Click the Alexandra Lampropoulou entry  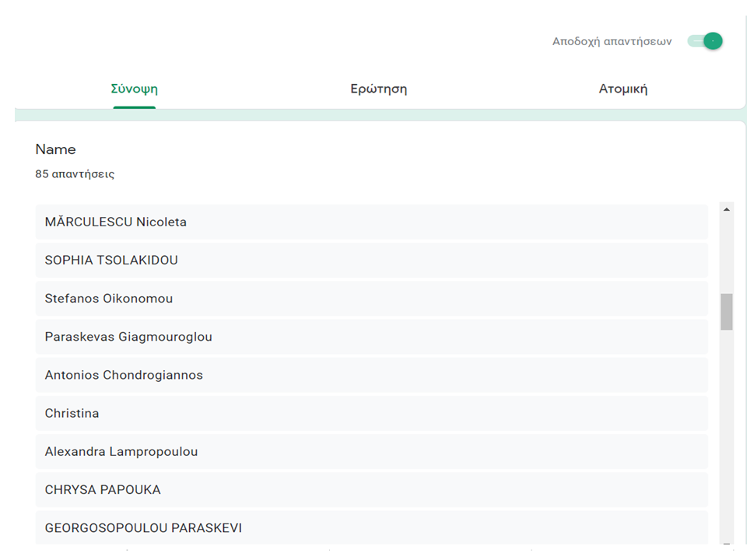121,452
